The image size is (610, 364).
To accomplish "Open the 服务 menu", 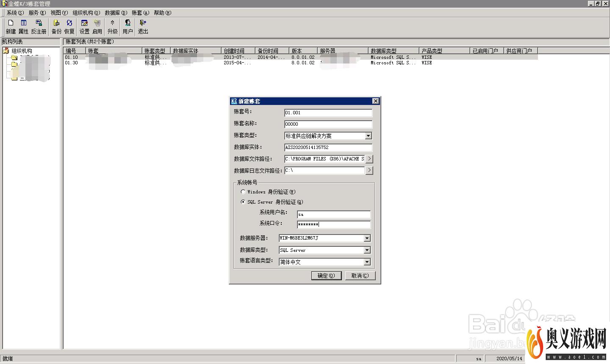I will pos(37,13).
